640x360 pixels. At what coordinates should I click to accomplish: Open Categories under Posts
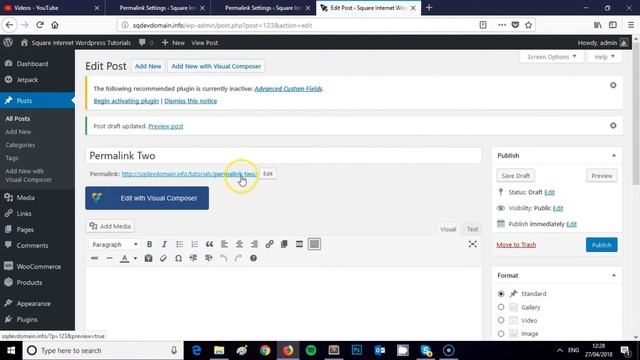click(20, 145)
